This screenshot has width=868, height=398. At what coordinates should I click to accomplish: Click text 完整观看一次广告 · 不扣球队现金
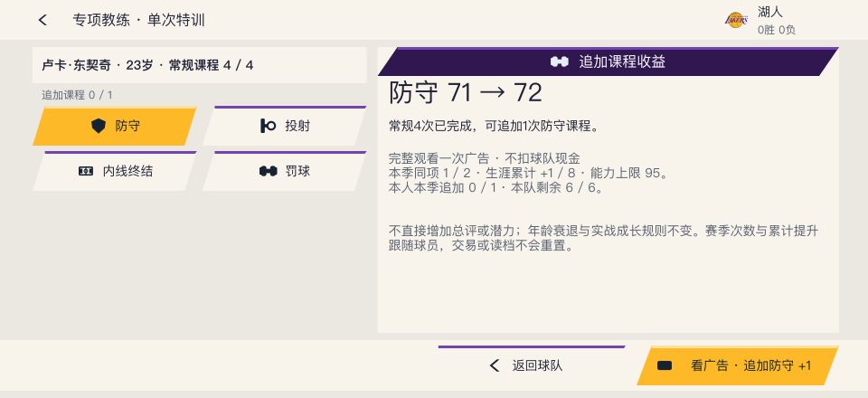[x=485, y=159]
